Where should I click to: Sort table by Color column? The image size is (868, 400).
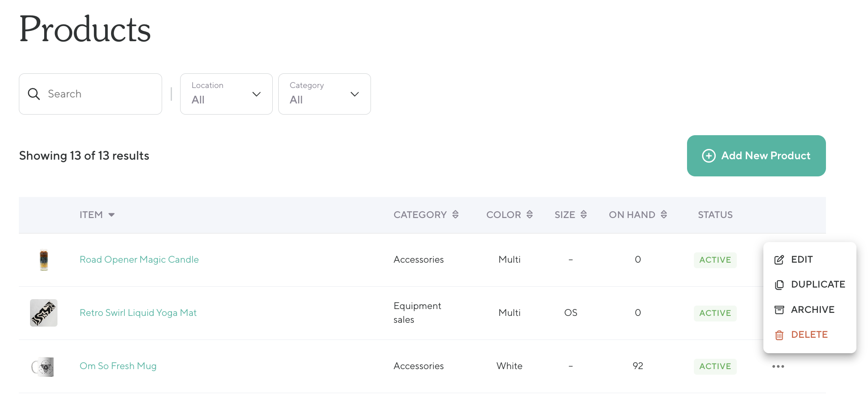point(509,215)
